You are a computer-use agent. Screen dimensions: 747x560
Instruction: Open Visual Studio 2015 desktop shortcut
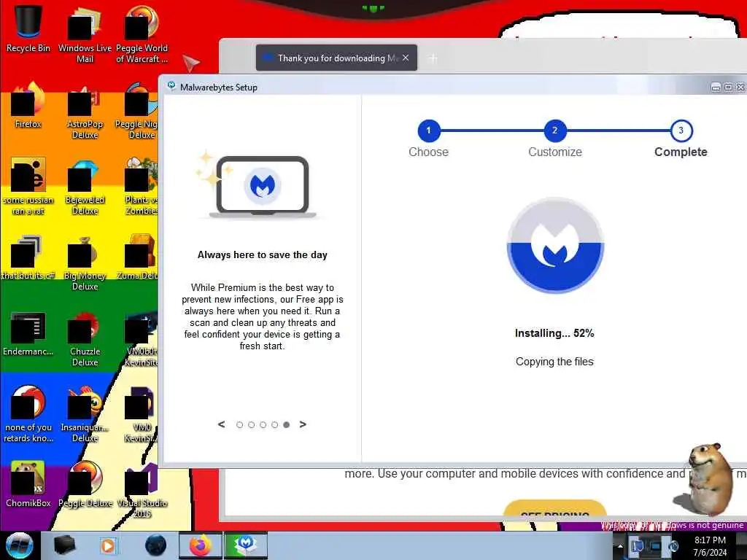click(x=142, y=490)
